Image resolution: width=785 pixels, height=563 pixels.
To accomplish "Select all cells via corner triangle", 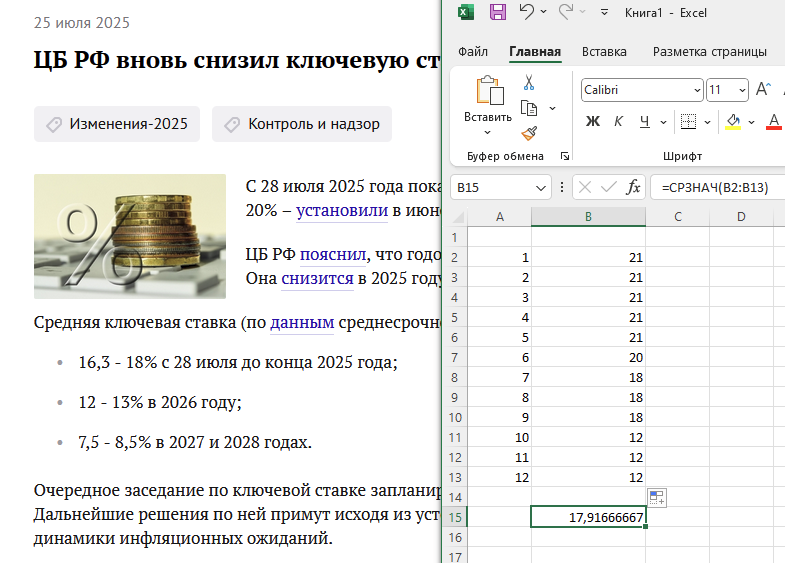I will (x=457, y=216).
